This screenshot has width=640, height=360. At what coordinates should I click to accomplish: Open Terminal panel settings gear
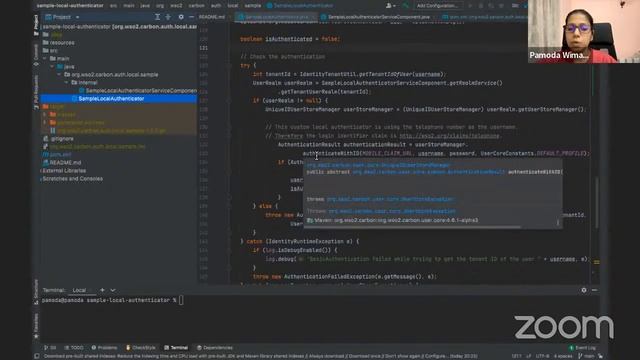[x=584, y=290]
